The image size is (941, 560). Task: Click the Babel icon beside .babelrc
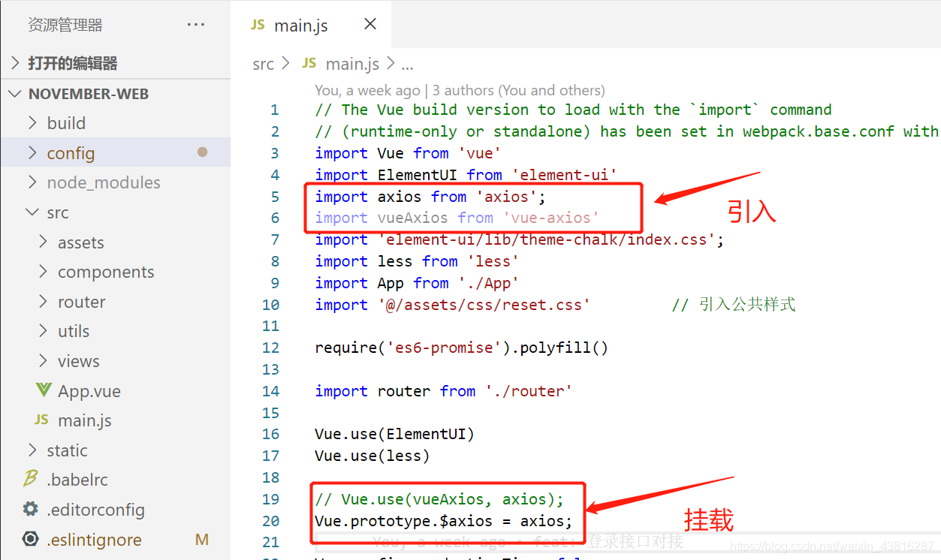pos(31,478)
